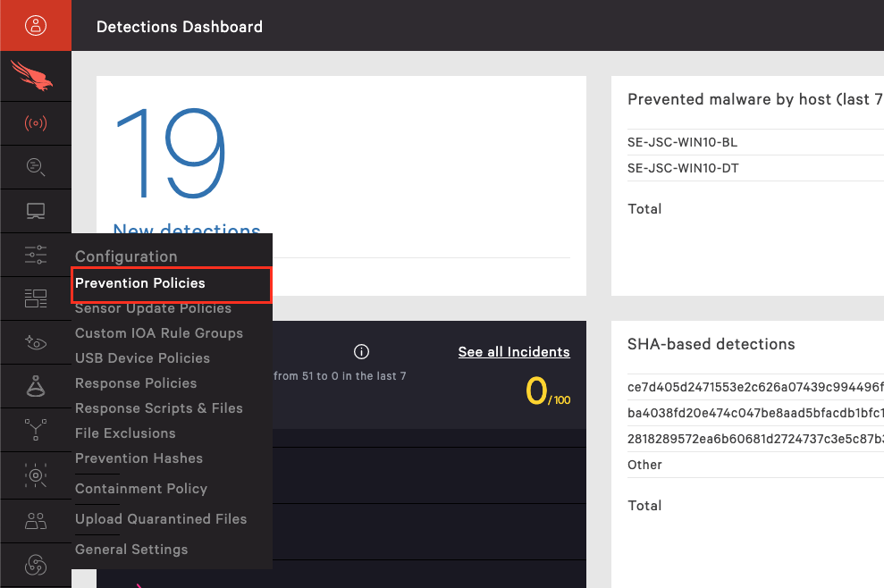Click the Configuration menu header
This screenshot has width=884, height=588.
tap(126, 256)
